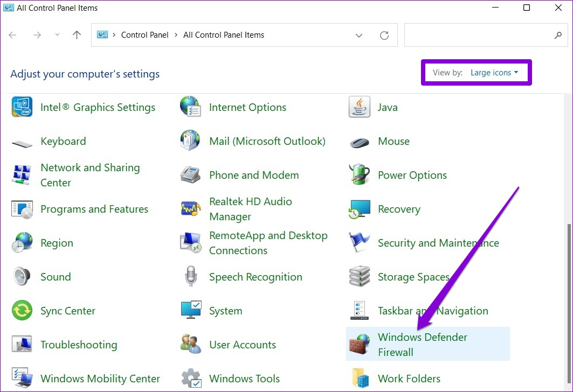This screenshot has width=573, height=392.
Task: Select Control Panel in the breadcrumb path
Action: coord(144,35)
